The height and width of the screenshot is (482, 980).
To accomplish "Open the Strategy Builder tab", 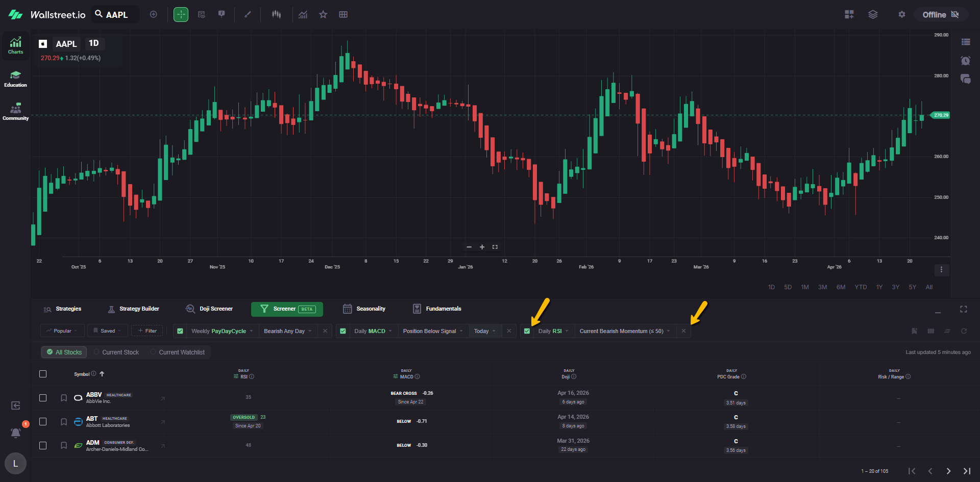I will [134, 309].
